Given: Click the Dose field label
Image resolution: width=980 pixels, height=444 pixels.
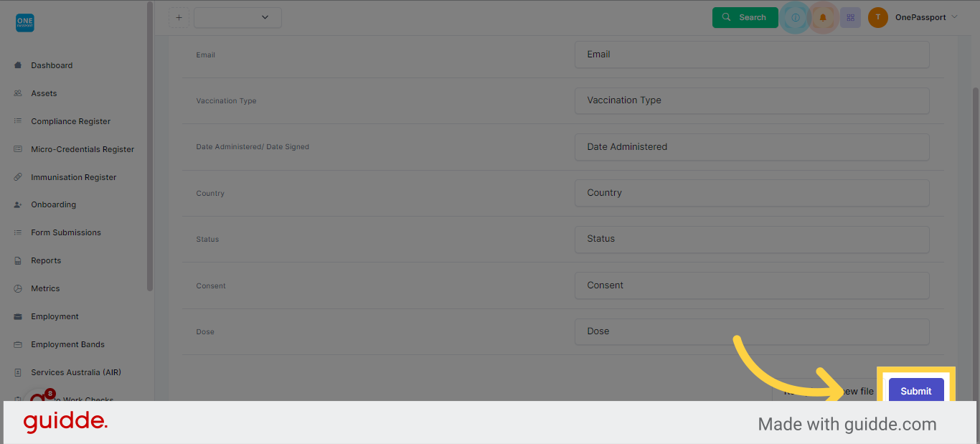Looking at the screenshot, I should (205, 332).
